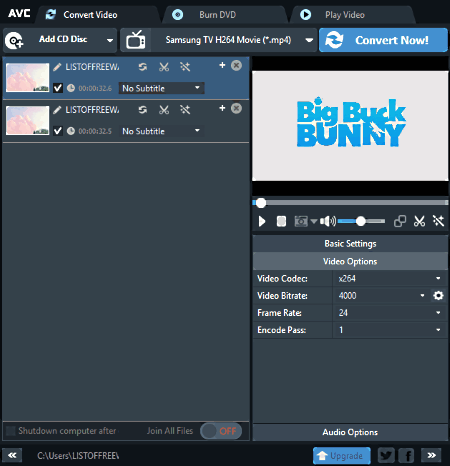Viewport: 450px width, 466px height.
Task: Toggle Join All Files switch on
Action: (x=221, y=431)
